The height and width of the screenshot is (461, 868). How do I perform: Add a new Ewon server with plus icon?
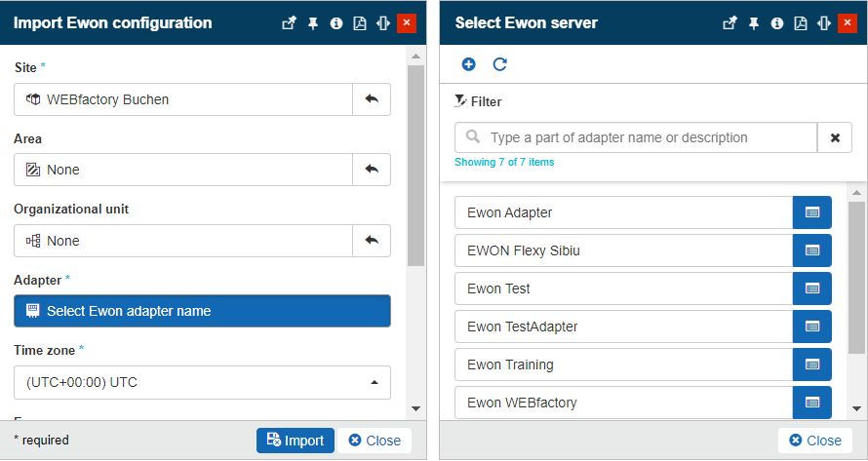468,64
